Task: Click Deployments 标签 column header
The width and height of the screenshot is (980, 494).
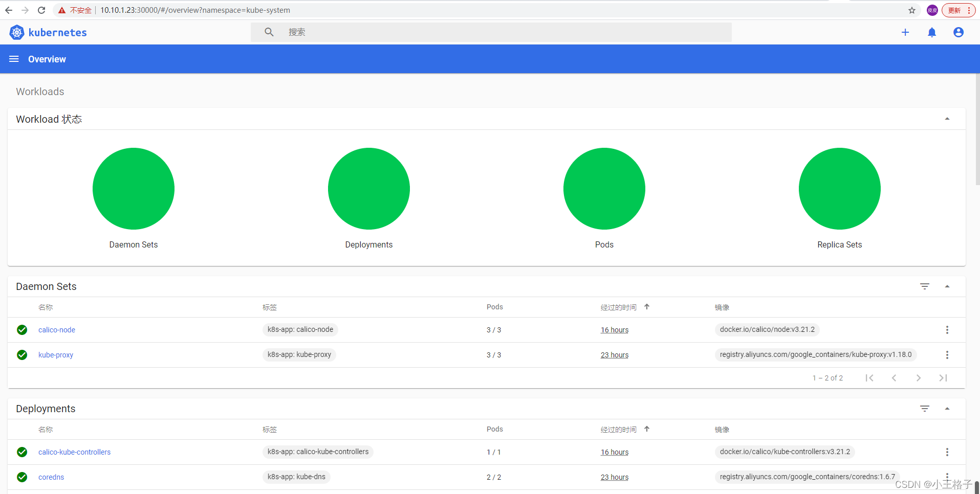Action: [270, 430]
